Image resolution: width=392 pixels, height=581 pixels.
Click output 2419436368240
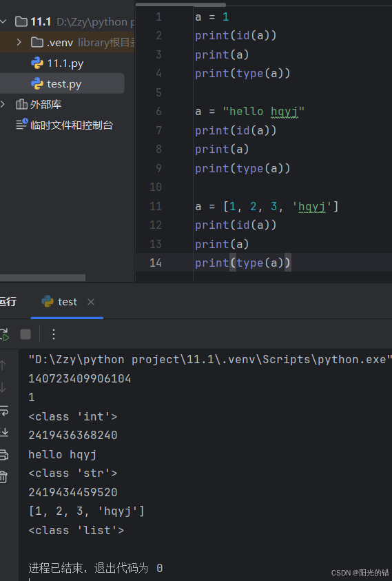click(x=73, y=435)
